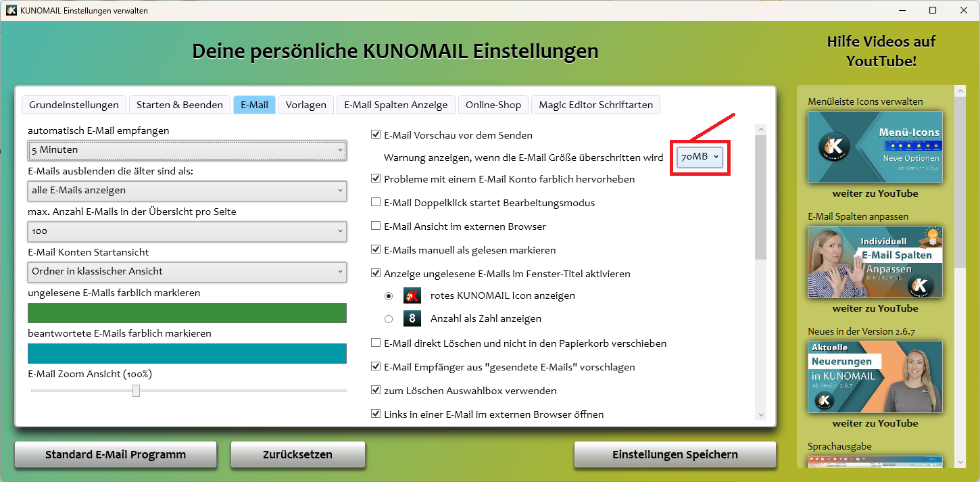Toggle E-Mail Vorschau vor dem Senden checkbox
Image resolution: width=980 pixels, height=482 pixels.
376,135
